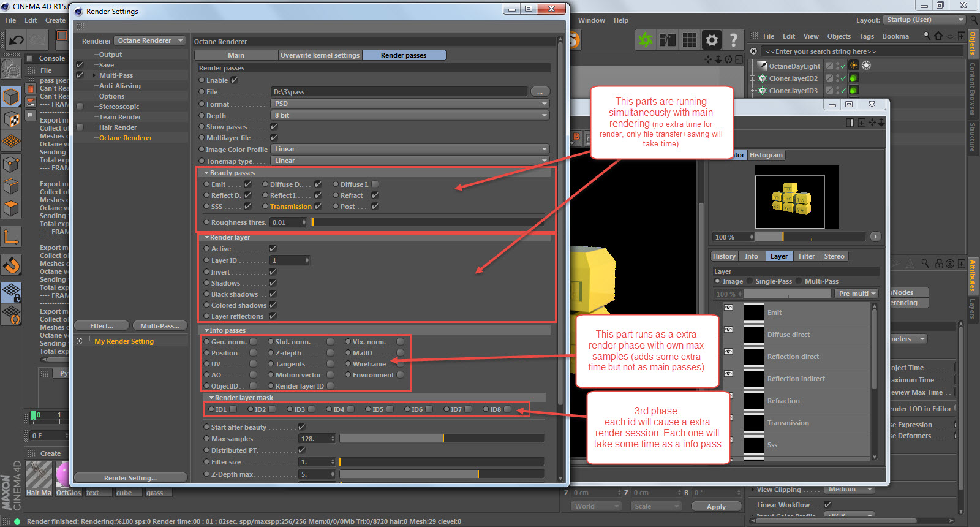
Task: Select the Model mode cube icon
Action: point(11,97)
